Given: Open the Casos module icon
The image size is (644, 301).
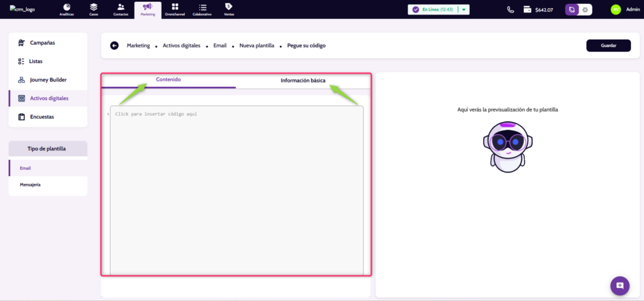Looking at the screenshot, I should point(93,9).
